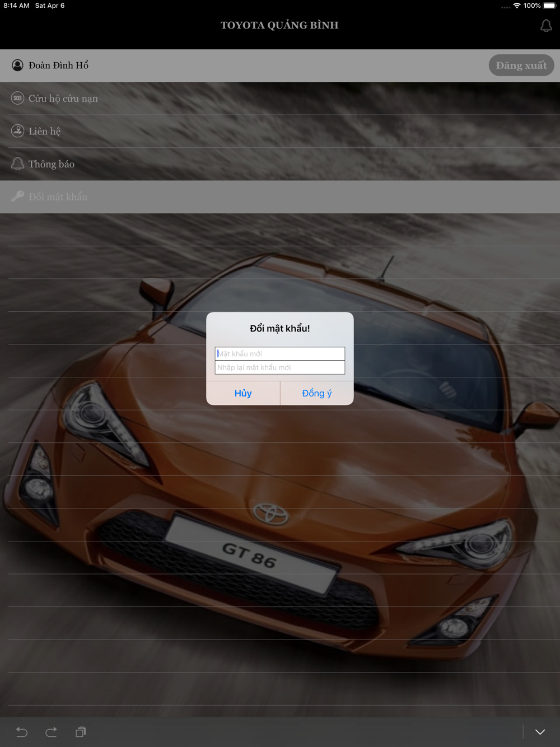Tap the undo arrow in keyboard bar
This screenshot has height=747, width=560.
pyautogui.click(x=22, y=732)
